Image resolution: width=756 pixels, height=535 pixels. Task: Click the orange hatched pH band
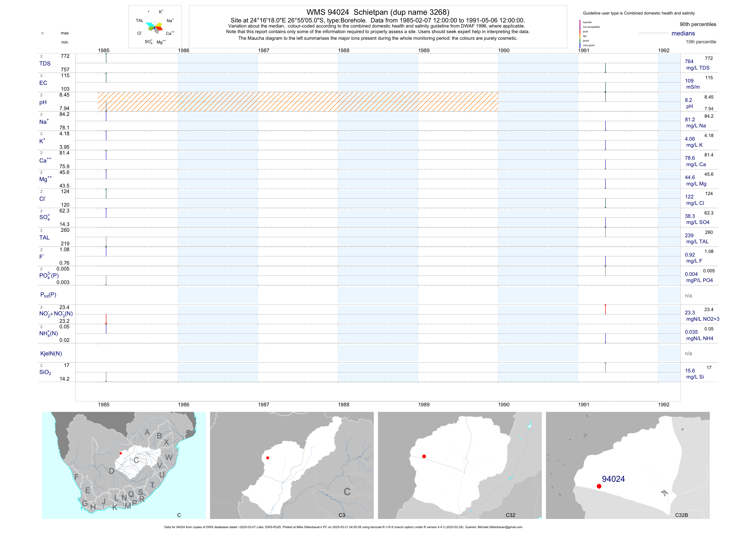pos(297,101)
